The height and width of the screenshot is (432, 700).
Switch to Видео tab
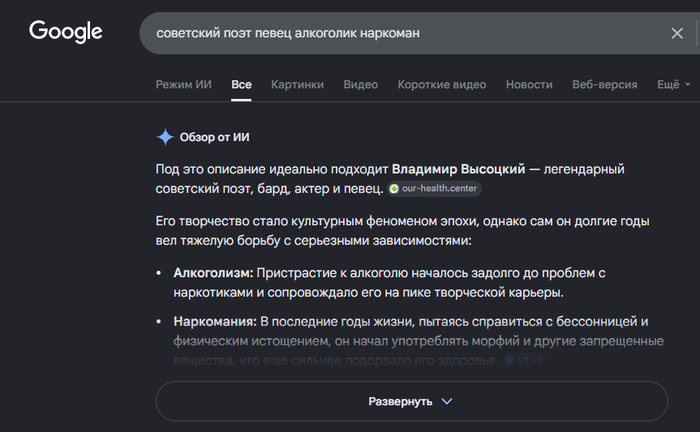point(361,84)
